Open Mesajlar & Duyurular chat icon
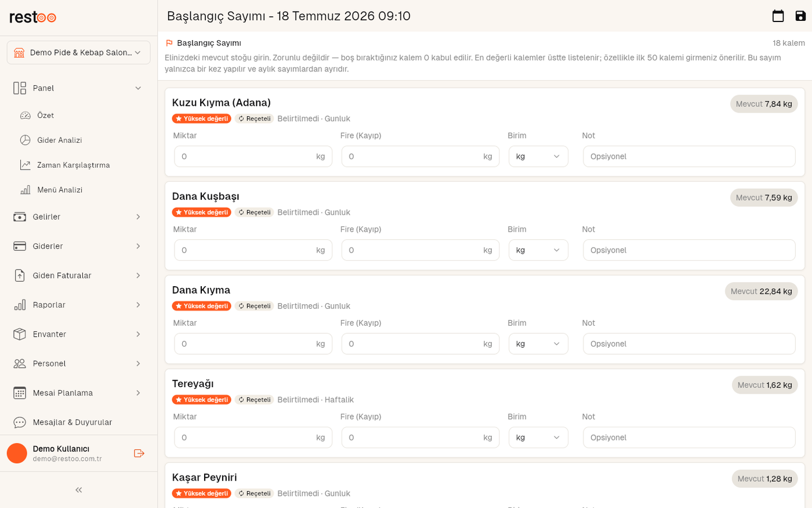The width and height of the screenshot is (812, 508). pos(20,422)
